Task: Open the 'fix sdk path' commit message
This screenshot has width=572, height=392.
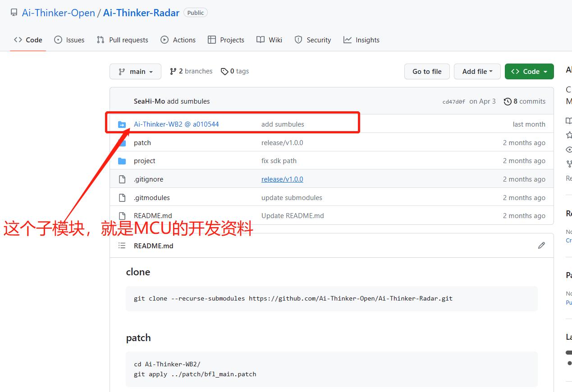Action: [279, 161]
